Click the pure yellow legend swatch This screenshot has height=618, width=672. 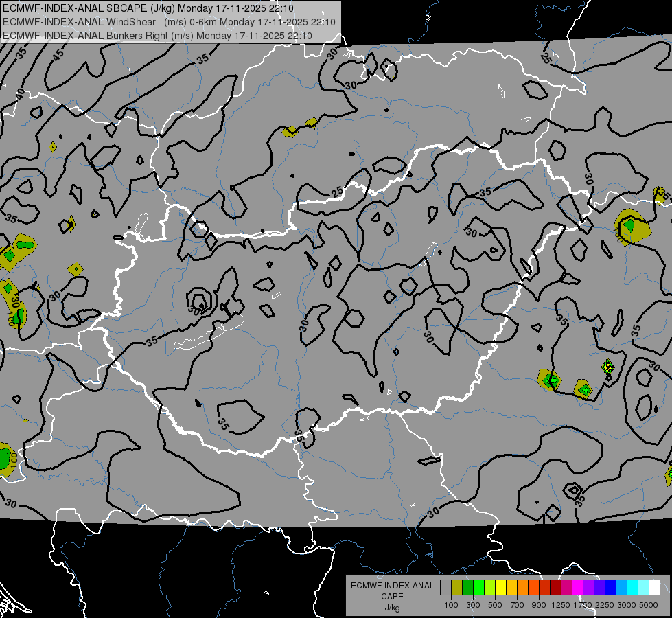500,588
